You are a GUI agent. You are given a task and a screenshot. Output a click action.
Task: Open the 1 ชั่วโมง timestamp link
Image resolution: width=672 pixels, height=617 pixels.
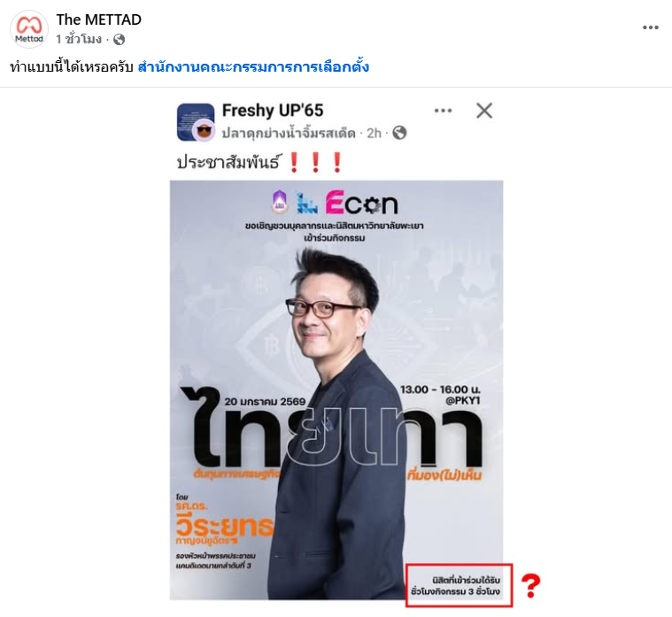tap(79, 40)
